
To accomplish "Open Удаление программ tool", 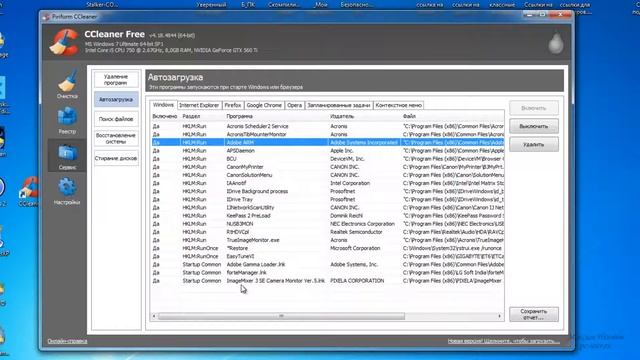I will tap(116, 80).
